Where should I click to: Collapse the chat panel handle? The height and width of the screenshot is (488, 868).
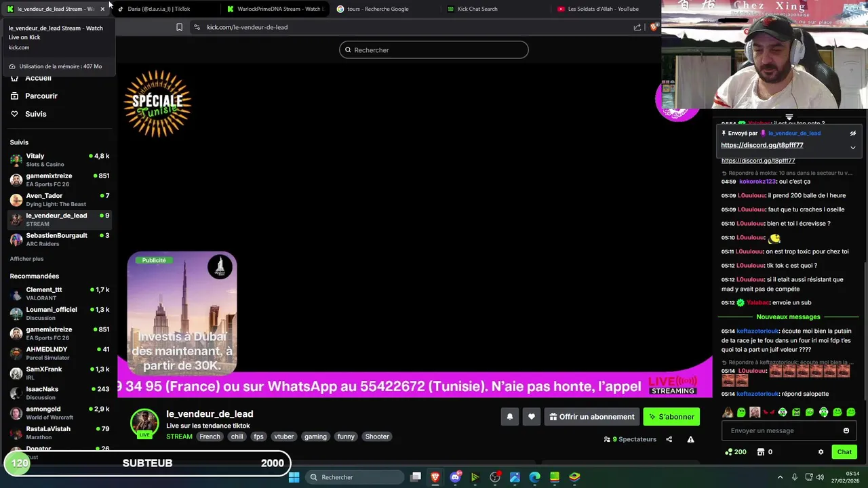point(789,117)
